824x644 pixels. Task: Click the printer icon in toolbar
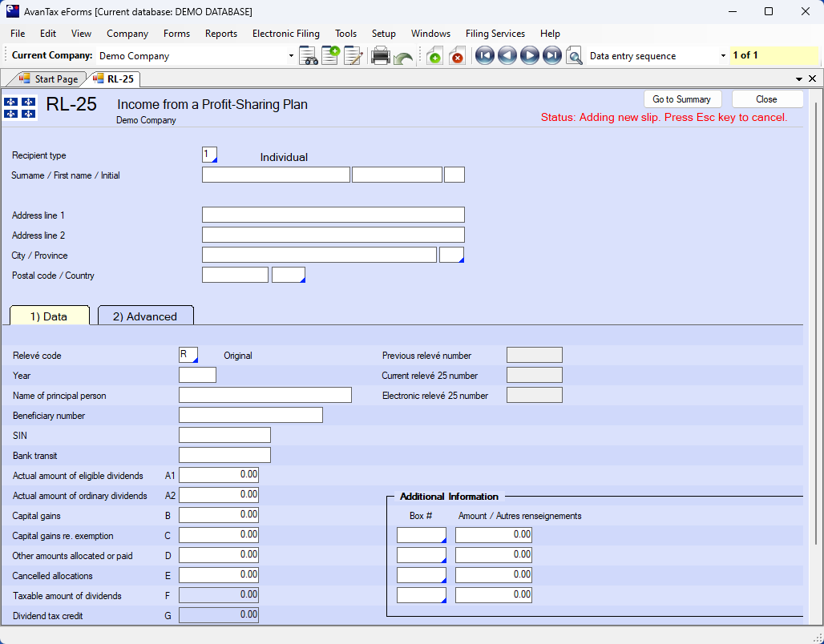(x=381, y=56)
